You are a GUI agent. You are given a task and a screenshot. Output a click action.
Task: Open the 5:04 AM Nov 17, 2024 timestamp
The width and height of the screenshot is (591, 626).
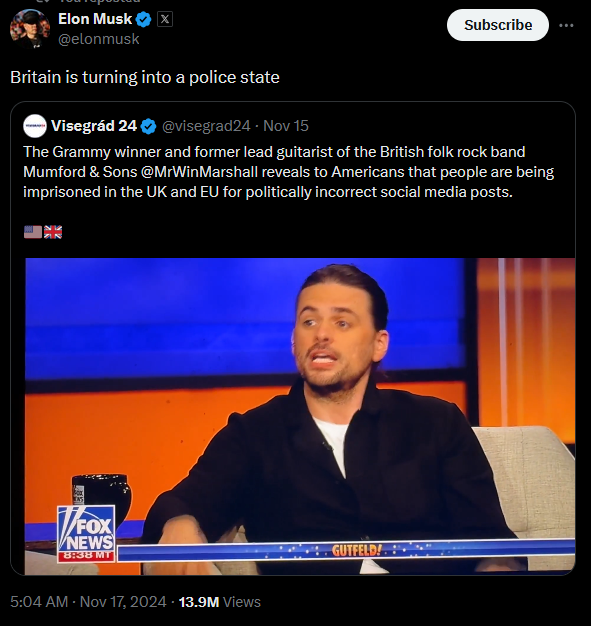tap(88, 602)
